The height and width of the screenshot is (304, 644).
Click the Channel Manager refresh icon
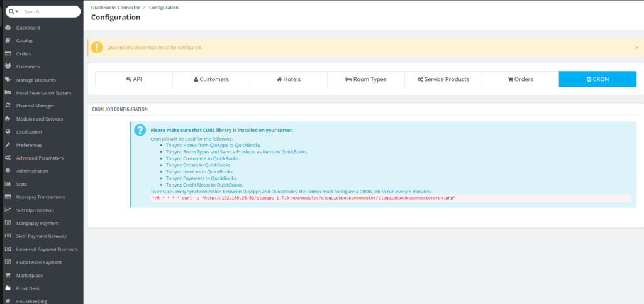click(x=8, y=106)
